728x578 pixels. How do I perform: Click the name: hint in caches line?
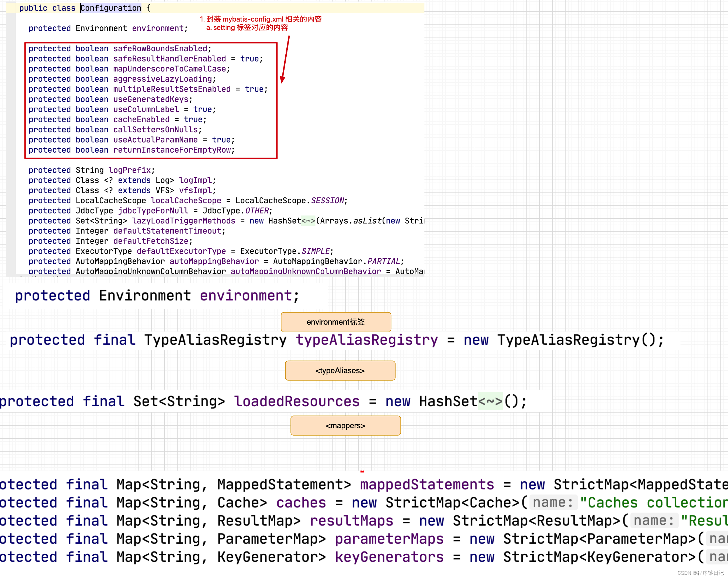pos(553,502)
